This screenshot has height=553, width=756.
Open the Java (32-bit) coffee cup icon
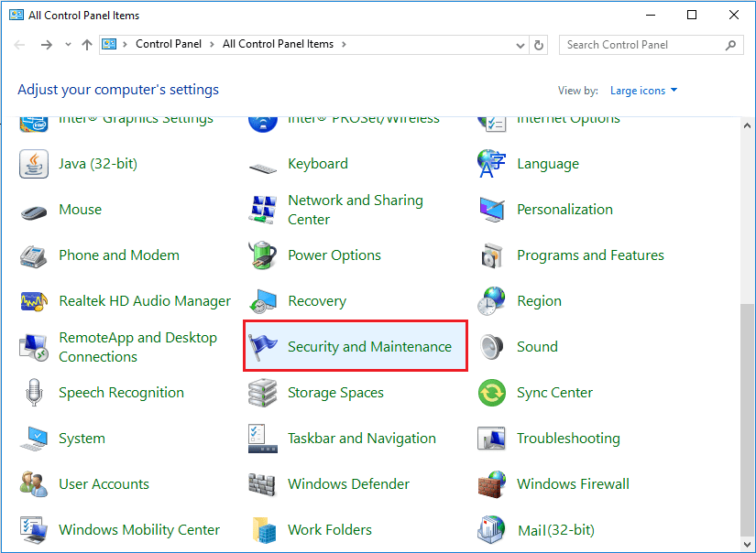pyautogui.click(x=33, y=164)
